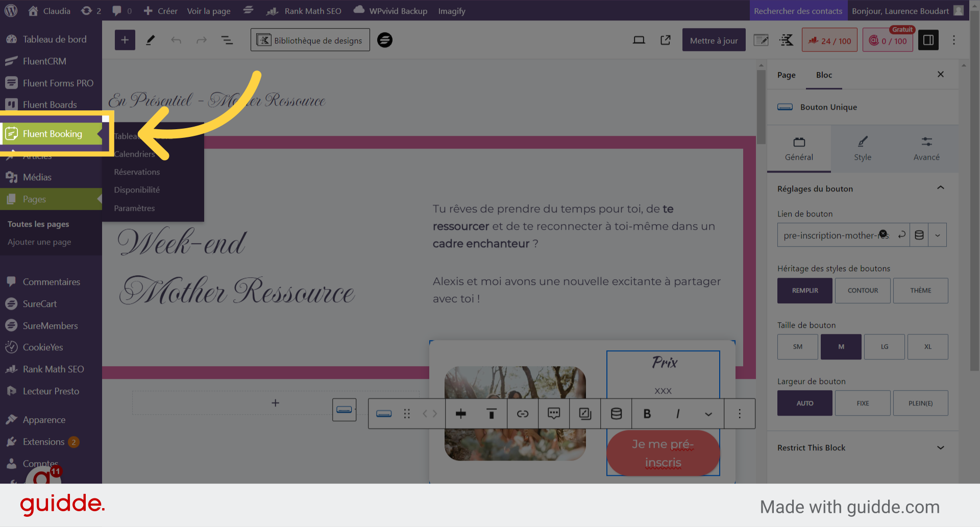
Task: Expand the Restrict This Block panel
Action: [x=940, y=448]
